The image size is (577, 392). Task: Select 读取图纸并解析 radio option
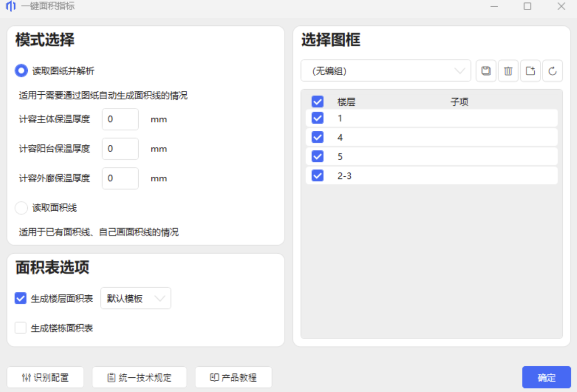coord(21,71)
